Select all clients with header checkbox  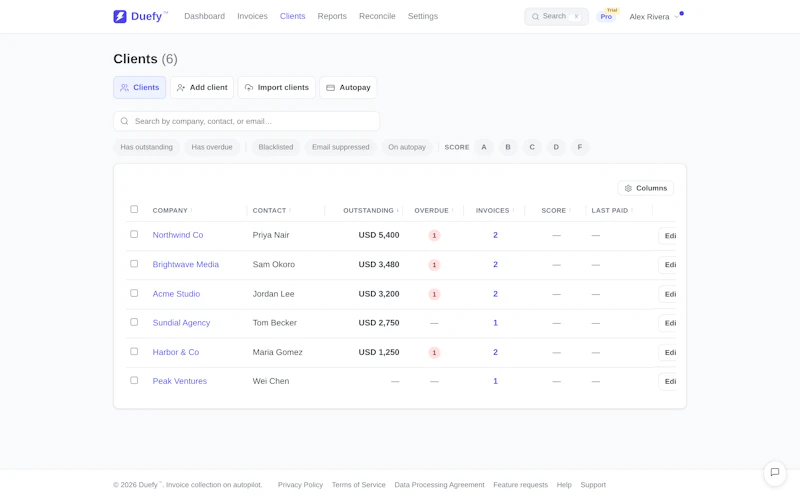(134, 209)
